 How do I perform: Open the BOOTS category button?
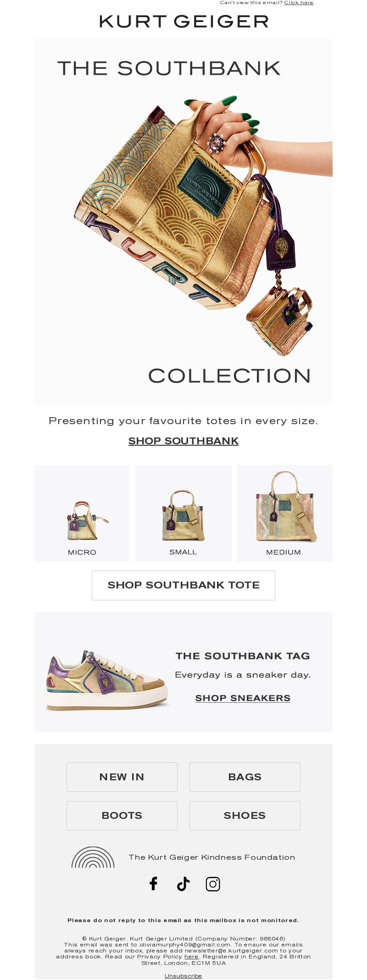(x=122, y=815)
